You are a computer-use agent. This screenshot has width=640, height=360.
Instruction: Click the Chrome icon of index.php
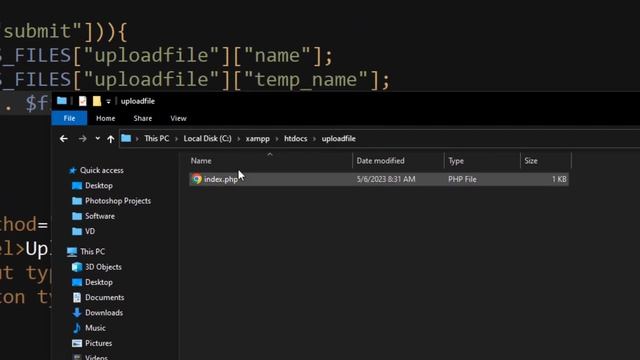pyautogui.click(x=197, y=179)
